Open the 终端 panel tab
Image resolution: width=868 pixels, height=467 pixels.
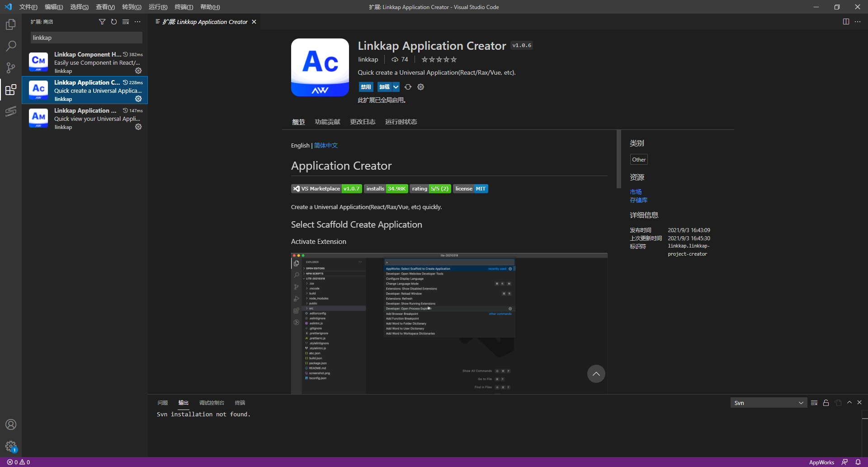coord(240,403)
